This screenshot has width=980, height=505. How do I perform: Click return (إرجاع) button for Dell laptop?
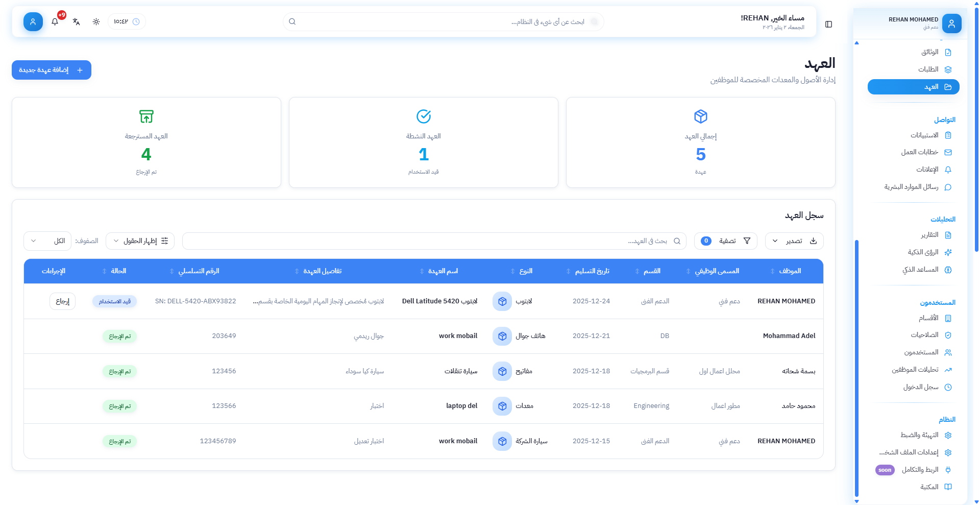coord(62,301)
